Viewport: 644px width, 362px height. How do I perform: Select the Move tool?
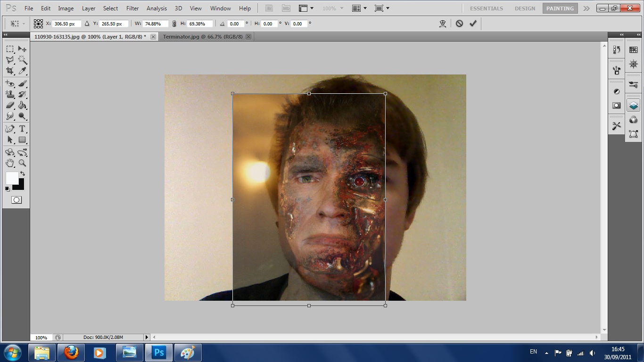click(x=22, y=49)
